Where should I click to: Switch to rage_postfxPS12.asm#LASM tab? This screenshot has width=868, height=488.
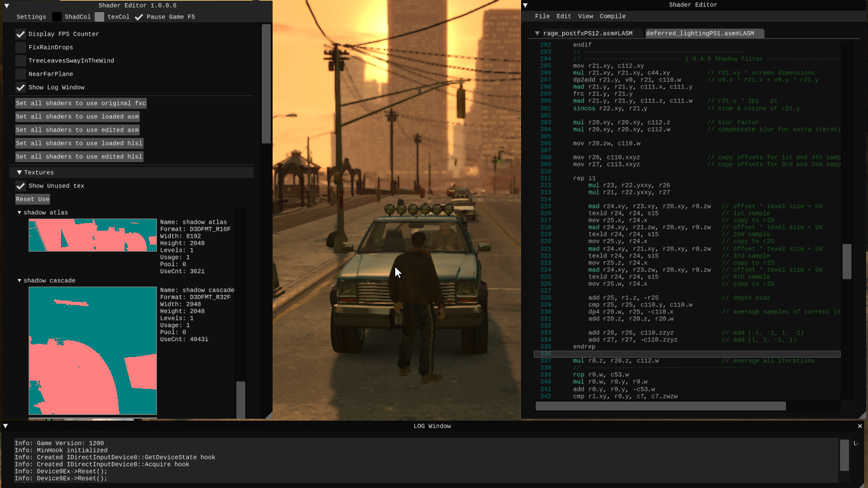(x=588, y=33)
